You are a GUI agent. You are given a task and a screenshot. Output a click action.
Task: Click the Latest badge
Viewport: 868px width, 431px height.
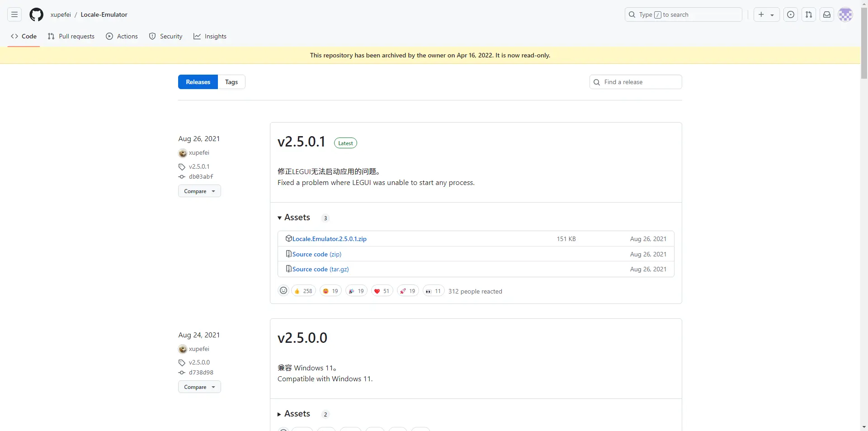[x=345, y=143]
